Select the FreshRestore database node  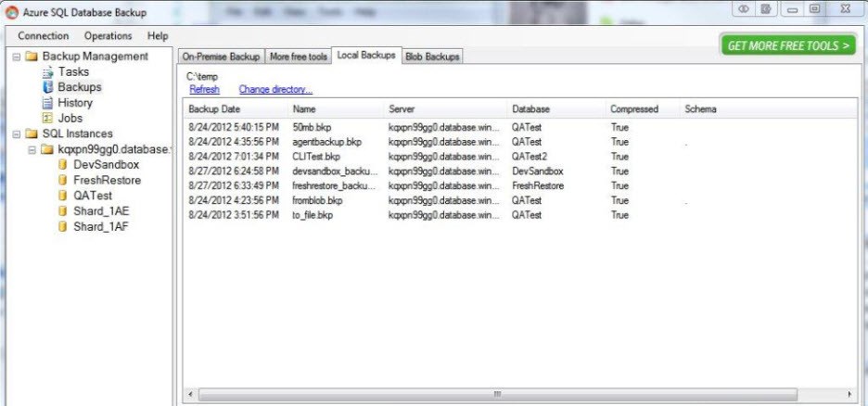pos(107,181)
